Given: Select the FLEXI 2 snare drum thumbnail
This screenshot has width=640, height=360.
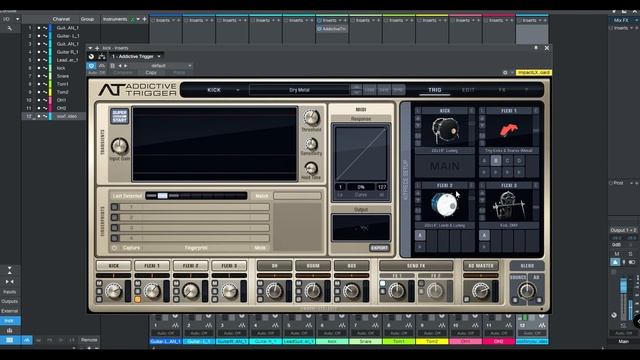Looking at the screenshot, I should (445, 205).
